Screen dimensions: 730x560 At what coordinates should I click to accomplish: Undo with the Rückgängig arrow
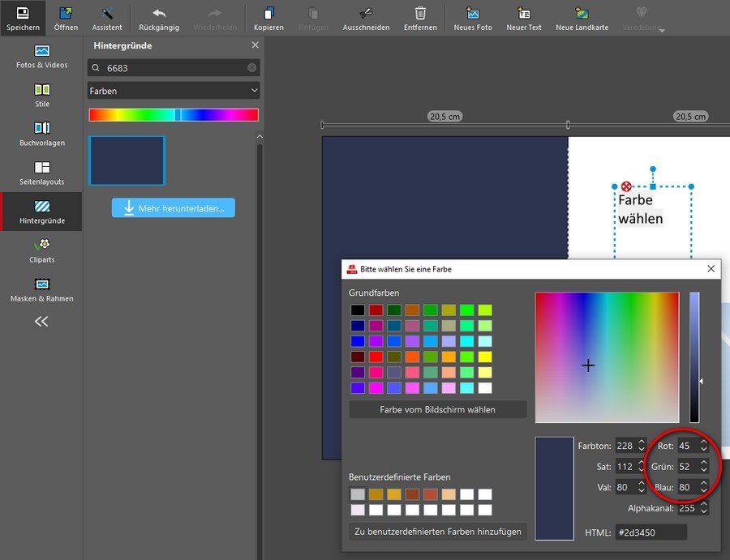click(159, 14)
